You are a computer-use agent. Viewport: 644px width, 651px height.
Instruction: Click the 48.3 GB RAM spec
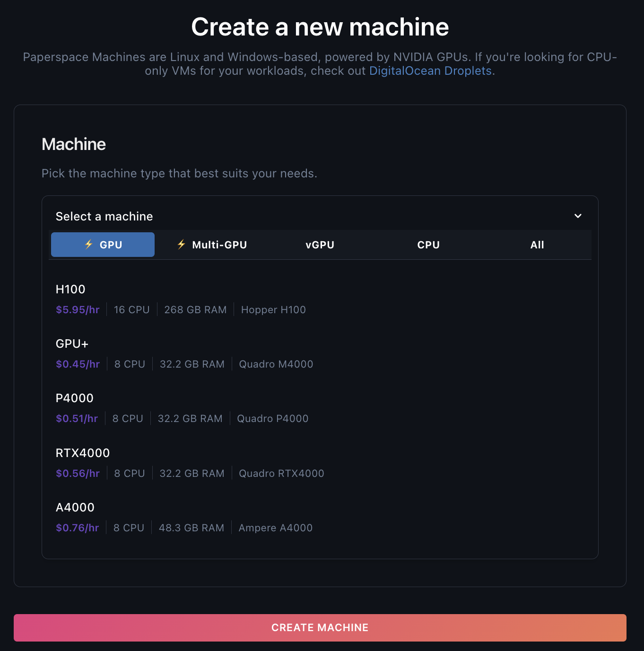tap(191, 528)
